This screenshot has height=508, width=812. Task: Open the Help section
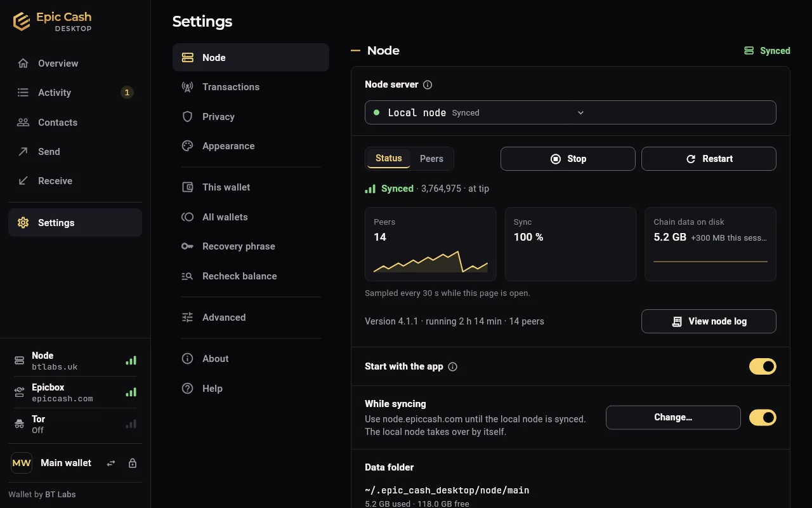251,389
